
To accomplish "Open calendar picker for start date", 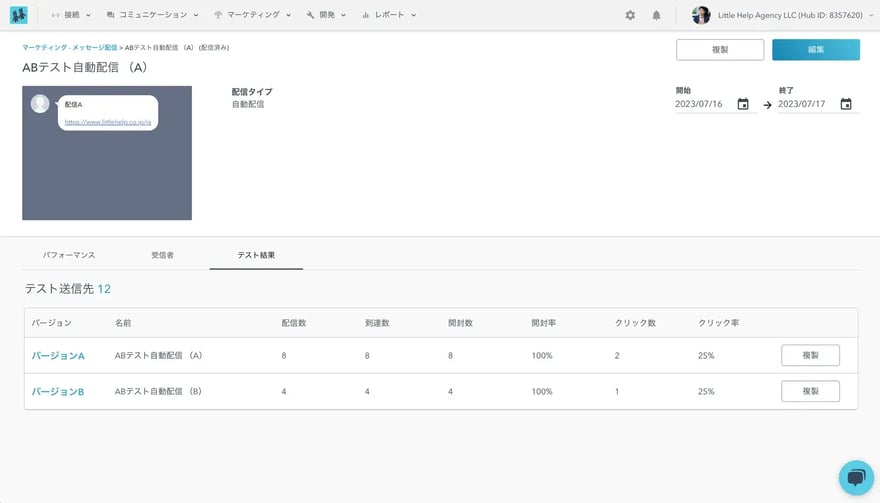I will (743, 104).
